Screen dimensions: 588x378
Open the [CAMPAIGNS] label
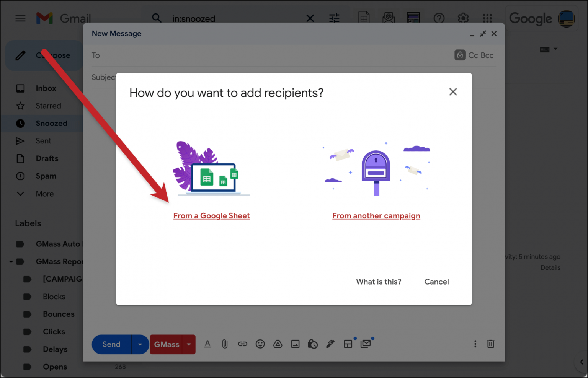pos(62,279)
